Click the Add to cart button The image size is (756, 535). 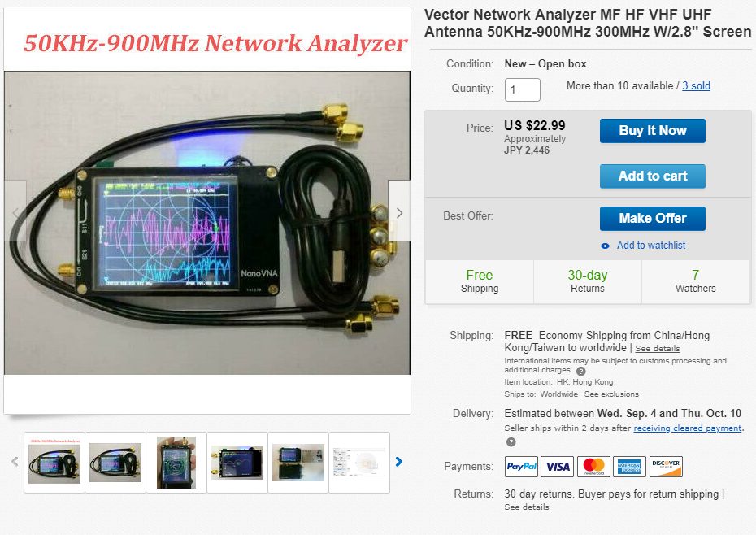click(652, 176)
